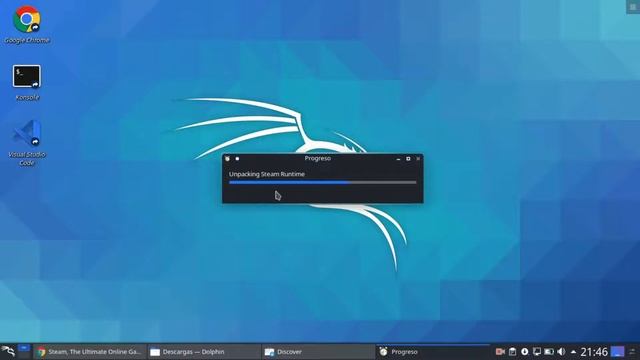Open the display configuration tray icon
Viewport: 640px width, 360px height.
coord(537,351)
